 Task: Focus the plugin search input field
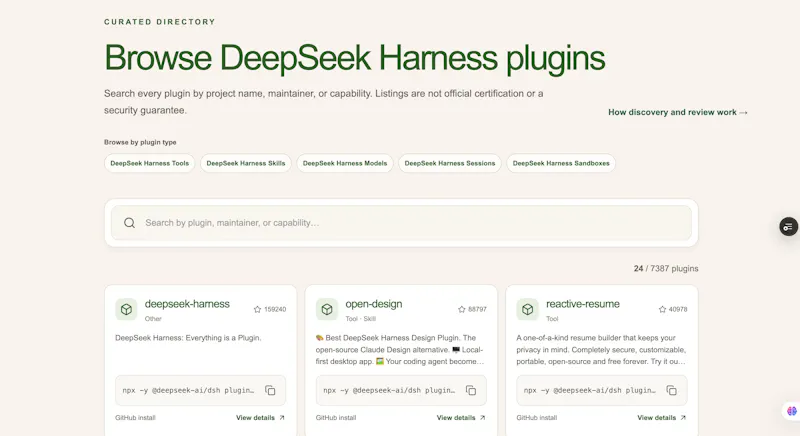401,223
